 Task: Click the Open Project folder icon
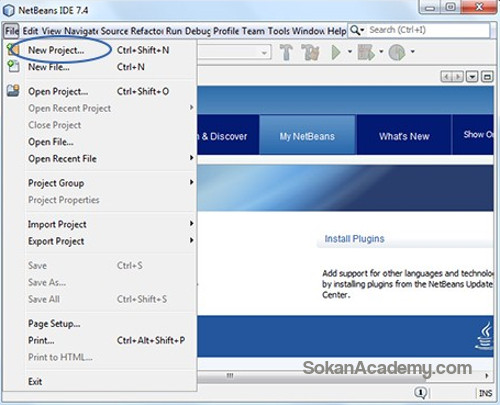[x=13, y=91]
